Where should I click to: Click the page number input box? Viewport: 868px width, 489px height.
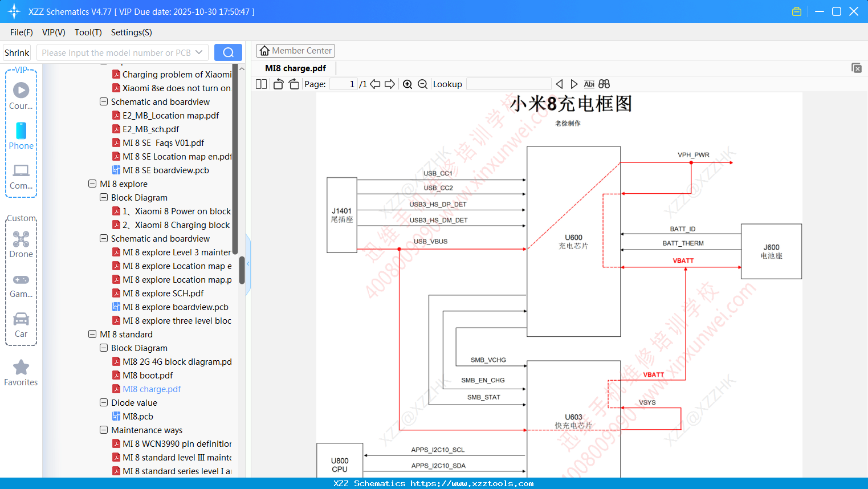click(344, 84)
